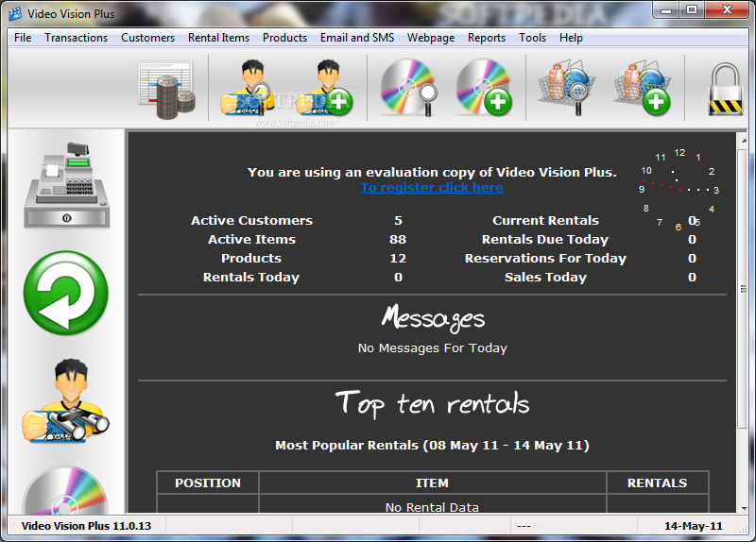756x542 pixels.
Task: Click the Active Items value 88
Action: tap(398, 240)
